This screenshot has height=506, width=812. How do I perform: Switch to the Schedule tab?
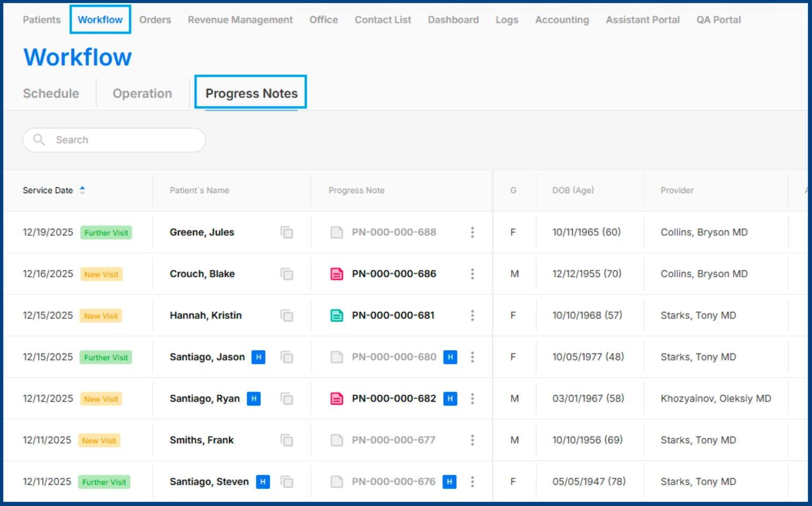tap(51, 94)
